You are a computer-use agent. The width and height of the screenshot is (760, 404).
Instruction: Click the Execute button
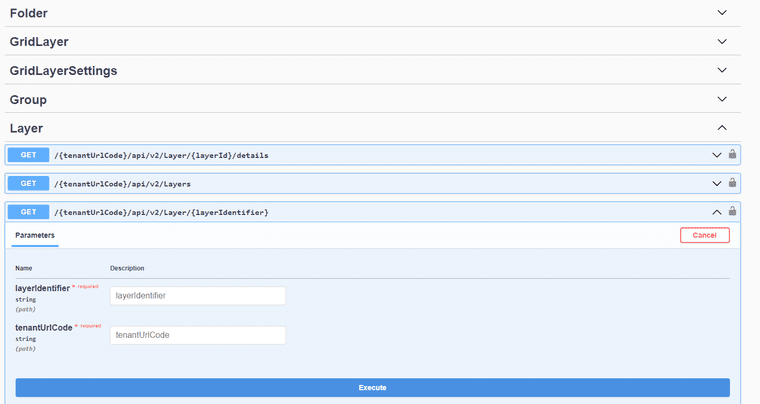[x=372, y=388]
